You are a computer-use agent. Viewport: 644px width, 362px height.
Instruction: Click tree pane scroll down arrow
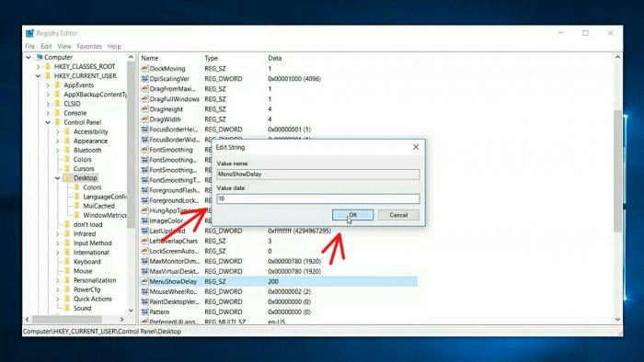[x=131, y=311]
